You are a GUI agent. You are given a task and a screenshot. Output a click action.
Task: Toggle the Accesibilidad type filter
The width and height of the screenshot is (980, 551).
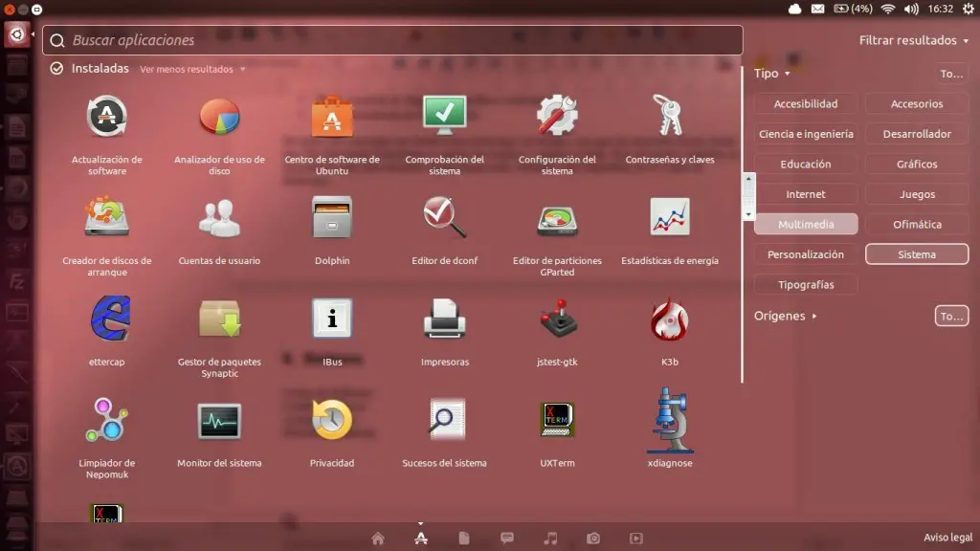click(x=806, y=103)
